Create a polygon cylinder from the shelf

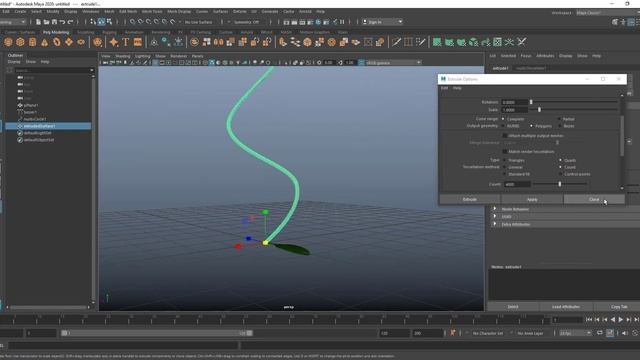(32, 42)
